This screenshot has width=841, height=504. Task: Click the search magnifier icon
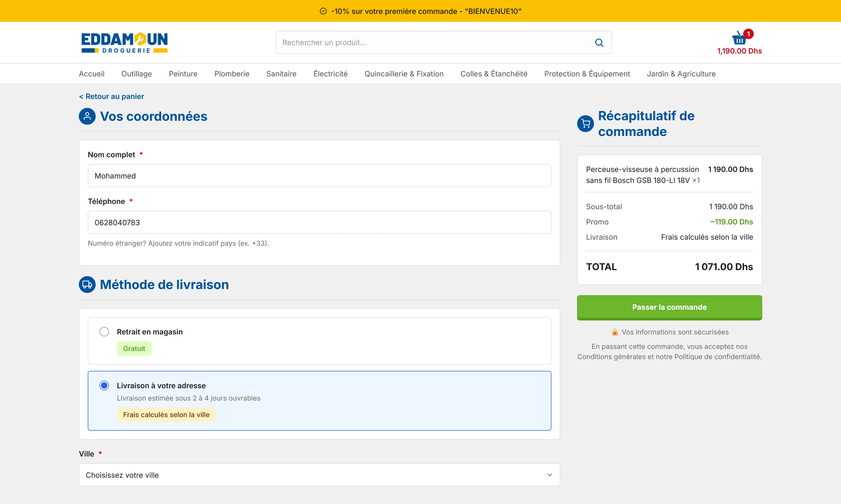pyautogui.click(x=599, y=43)
